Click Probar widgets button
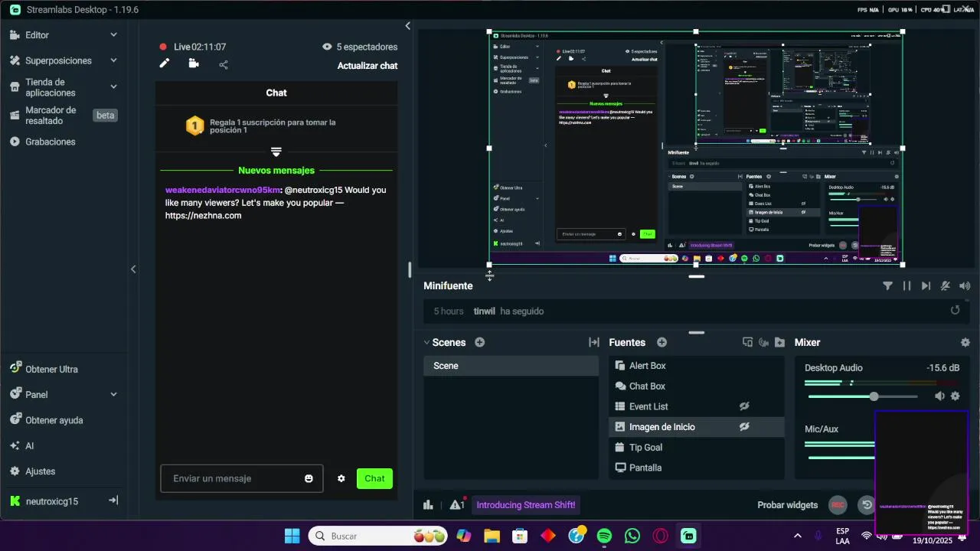980x551 pixels. [788, 505]
